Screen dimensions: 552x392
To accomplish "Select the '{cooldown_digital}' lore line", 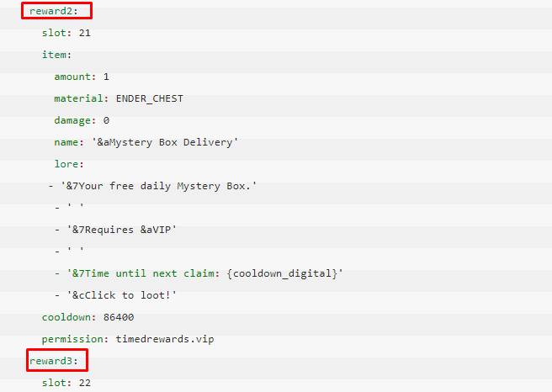I will tap(199, 273).
